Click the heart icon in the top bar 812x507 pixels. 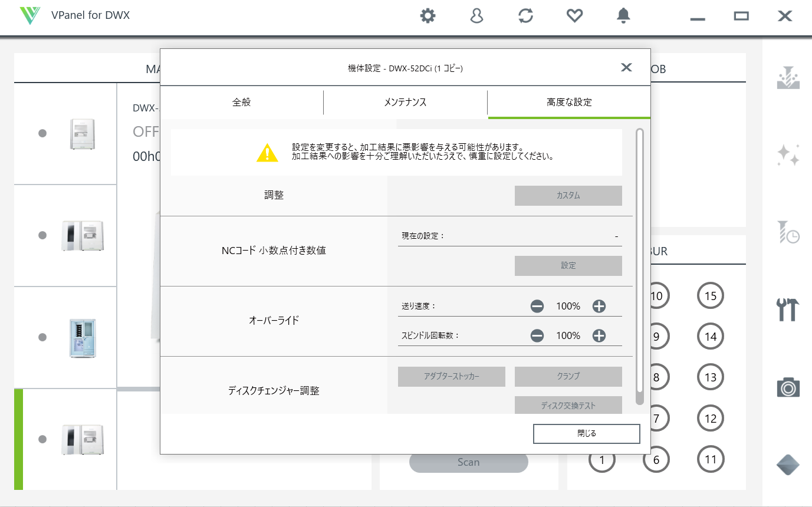(x=574, y=16)
